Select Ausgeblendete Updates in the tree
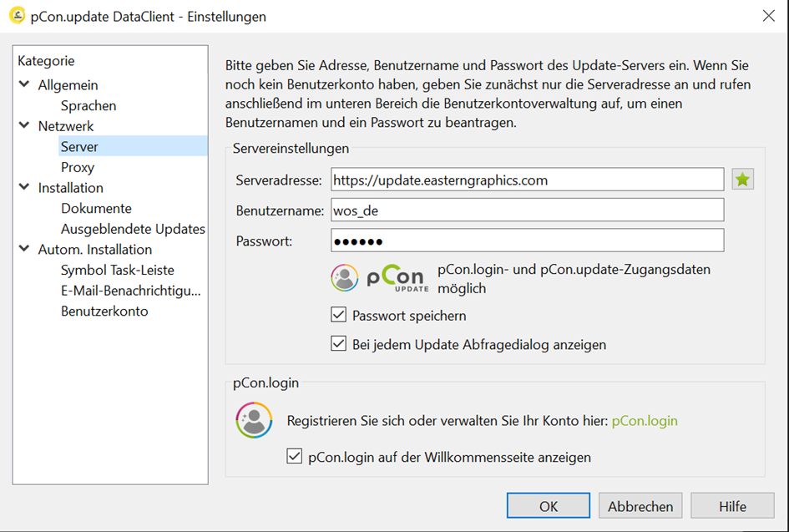The width and height of the screenshot is (789, 532). 133,229
